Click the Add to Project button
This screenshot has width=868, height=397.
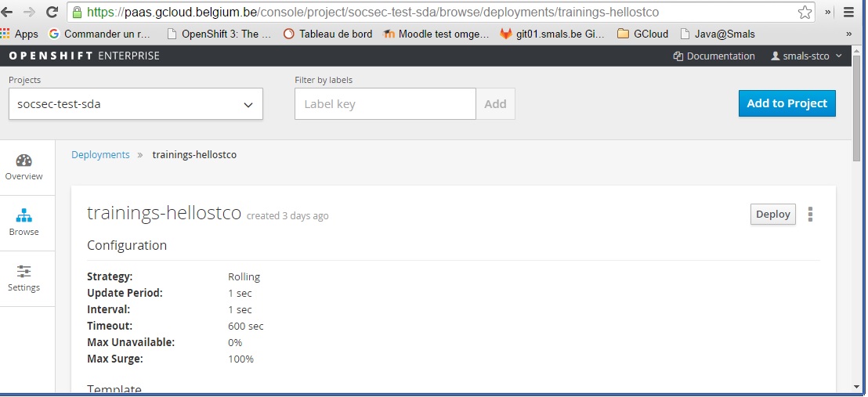coord(787,103)
